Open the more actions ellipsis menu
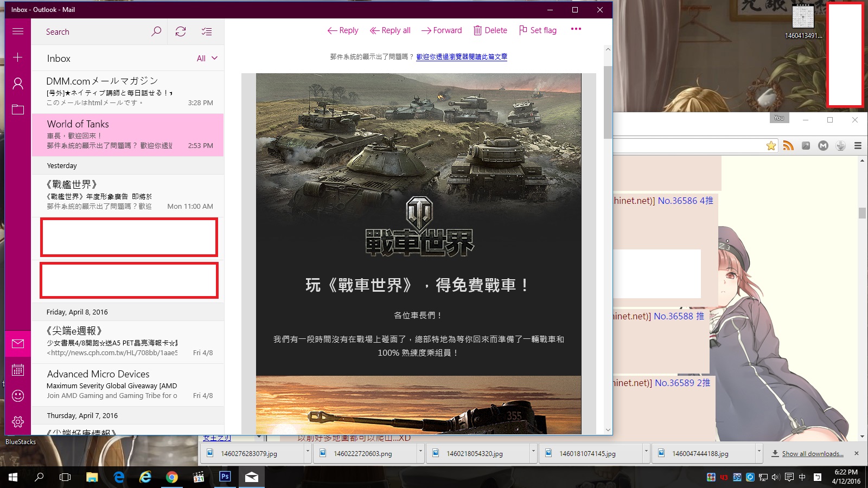 pos(576,29)
